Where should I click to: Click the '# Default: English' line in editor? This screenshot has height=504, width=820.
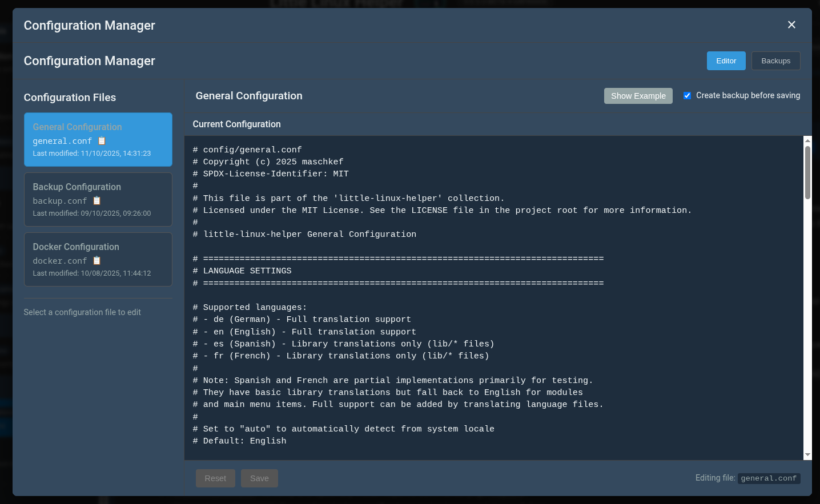click(x=239, y=441)
